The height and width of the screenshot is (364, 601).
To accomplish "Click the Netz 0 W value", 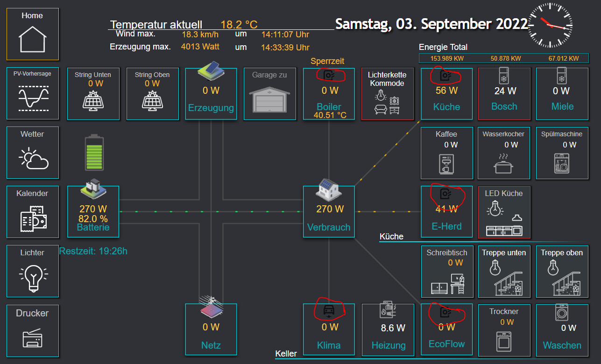I will pyautogui.click(x=211, y=327).
